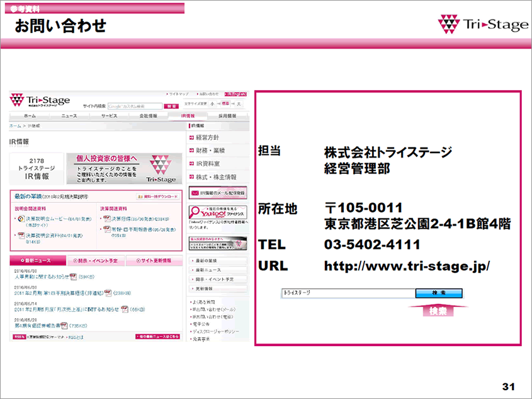Open the 決算説明会資料 link
The height and width of the screenshot is (399, 532).
[54, 235]
